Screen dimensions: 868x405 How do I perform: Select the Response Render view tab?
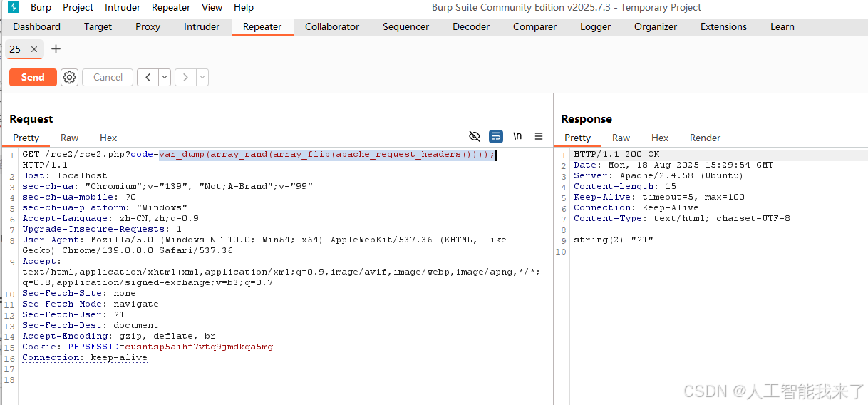click(706, 138)
